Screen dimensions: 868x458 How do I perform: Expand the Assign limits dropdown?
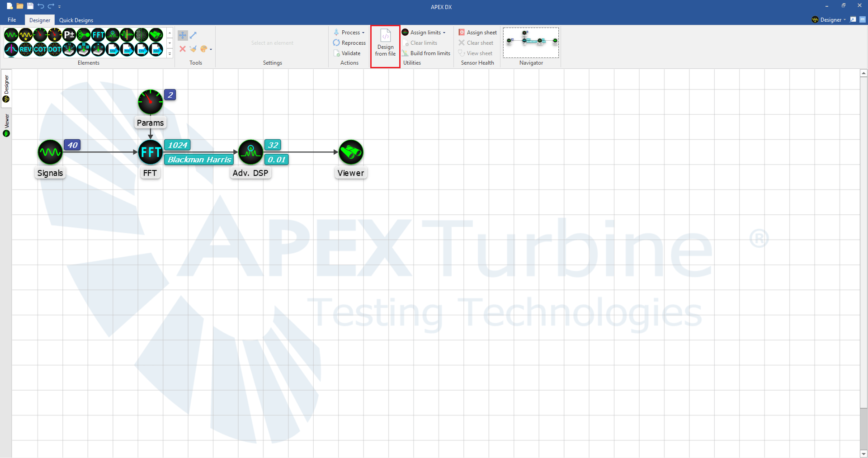(x=424, y=33)
